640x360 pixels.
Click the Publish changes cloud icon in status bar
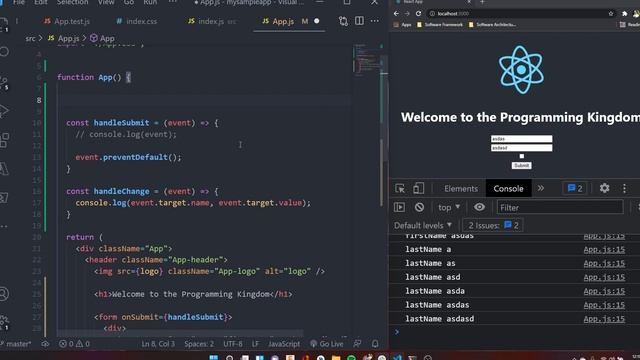pos(45,344)
